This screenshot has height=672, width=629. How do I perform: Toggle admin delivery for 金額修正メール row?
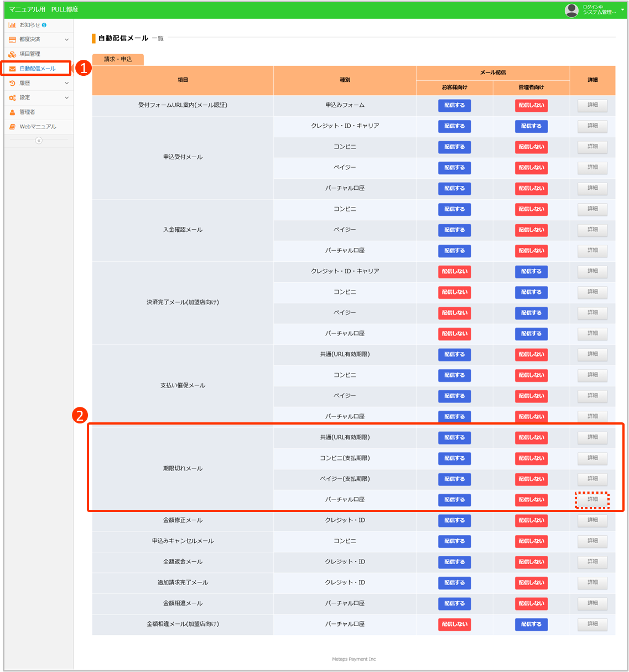pyautogui.click(x=531, y=520)
